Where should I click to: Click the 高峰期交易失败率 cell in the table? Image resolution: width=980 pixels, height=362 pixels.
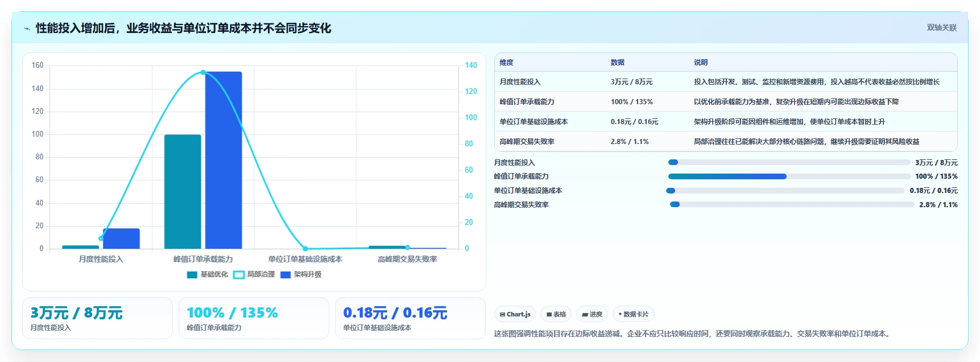(x=527, y=142)
